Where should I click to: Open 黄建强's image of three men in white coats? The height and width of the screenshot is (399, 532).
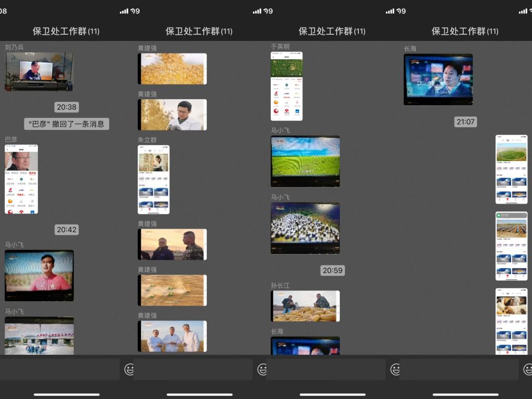(x=172, y=336)
